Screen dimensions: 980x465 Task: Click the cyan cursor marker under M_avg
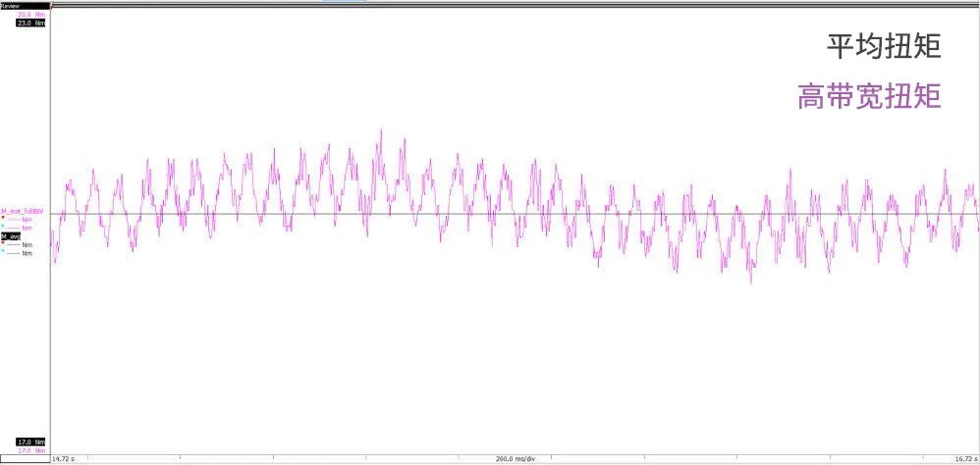coord(3,251)
